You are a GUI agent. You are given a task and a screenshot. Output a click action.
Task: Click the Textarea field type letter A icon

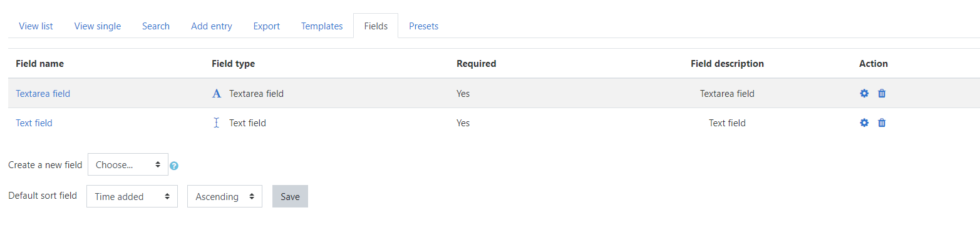pos(217,94)
